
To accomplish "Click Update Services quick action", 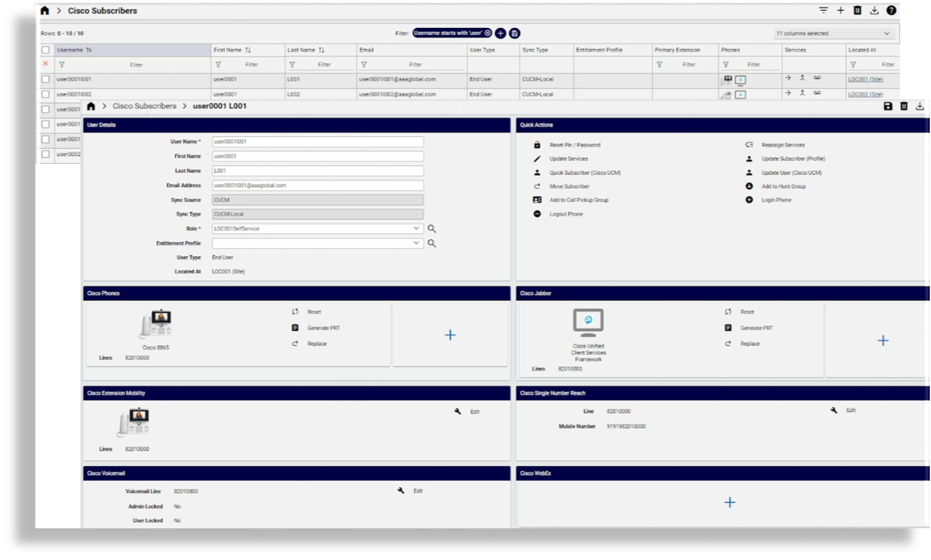I will 568,158.
